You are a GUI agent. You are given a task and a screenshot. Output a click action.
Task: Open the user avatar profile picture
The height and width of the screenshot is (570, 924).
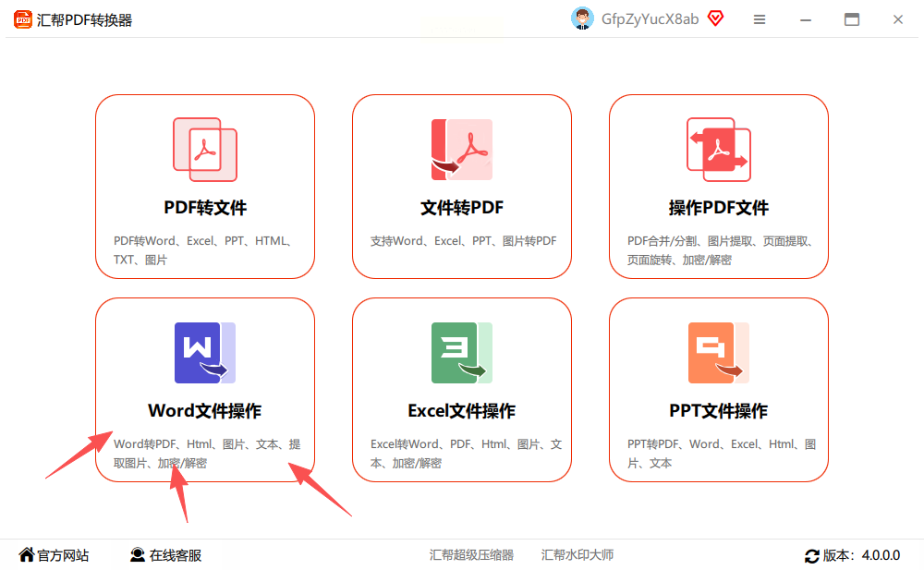[x=582, y=18]
